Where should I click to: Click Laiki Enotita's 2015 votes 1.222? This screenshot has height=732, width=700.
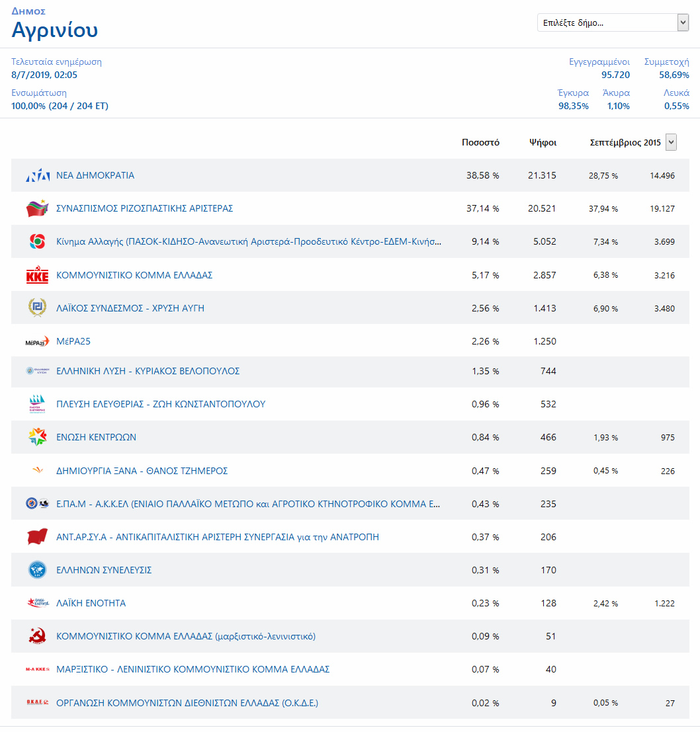coord(664,604)
